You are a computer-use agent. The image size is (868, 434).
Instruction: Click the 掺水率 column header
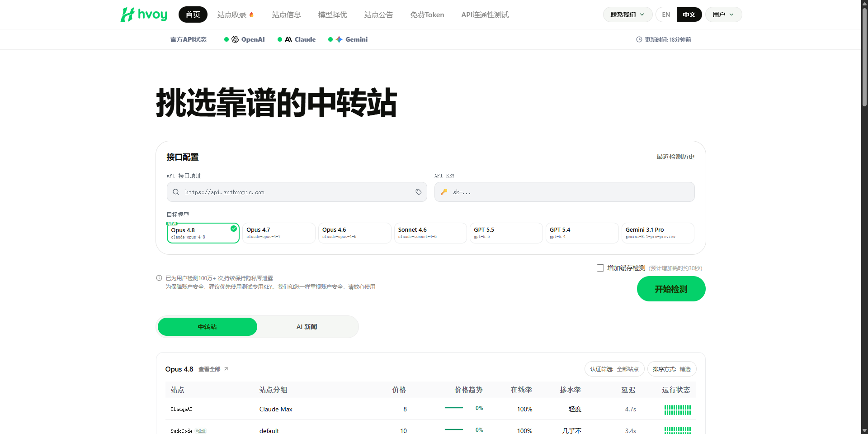pyautogui.click(x=571, y=390)
